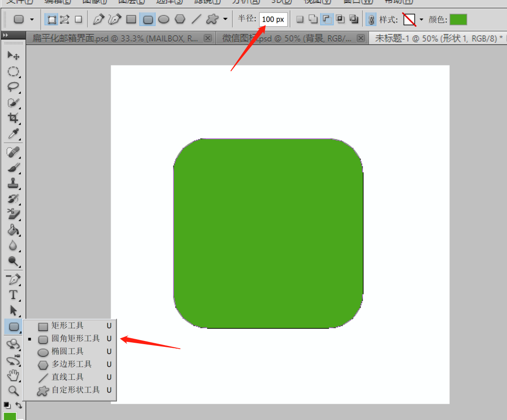This screenshot has width=507, height=420.
Task: Pick the Pen tool in the options bar
Action: (x=98, y=19)
